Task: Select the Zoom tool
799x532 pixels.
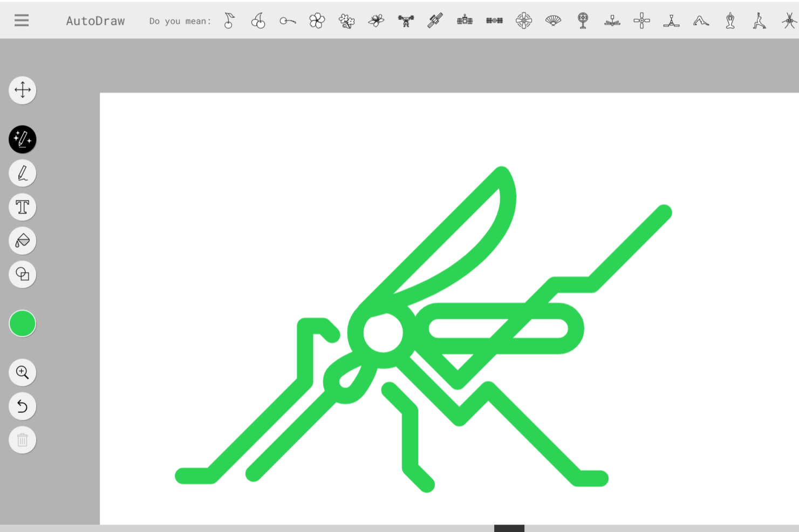Action: click(22, 372)
